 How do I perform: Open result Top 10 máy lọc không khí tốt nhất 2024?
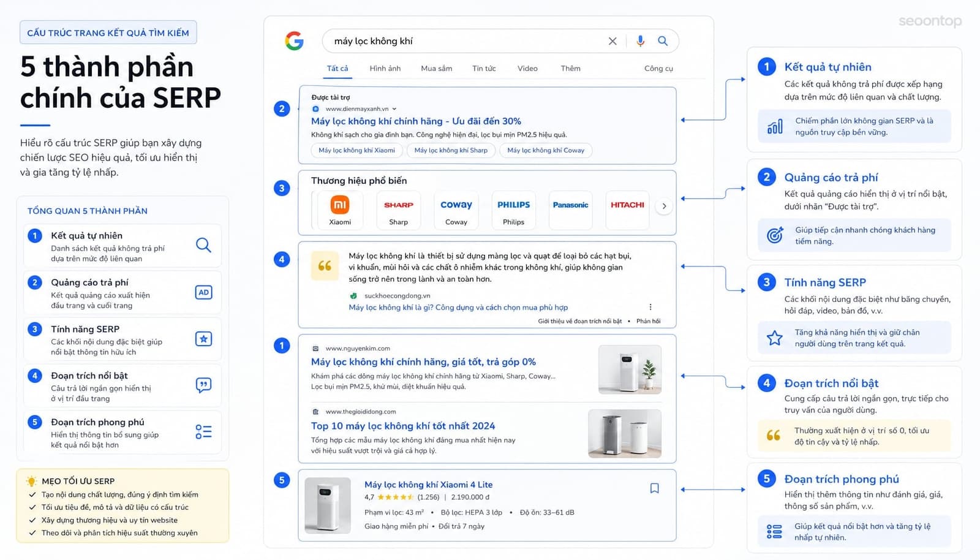(x=403, y=426)
